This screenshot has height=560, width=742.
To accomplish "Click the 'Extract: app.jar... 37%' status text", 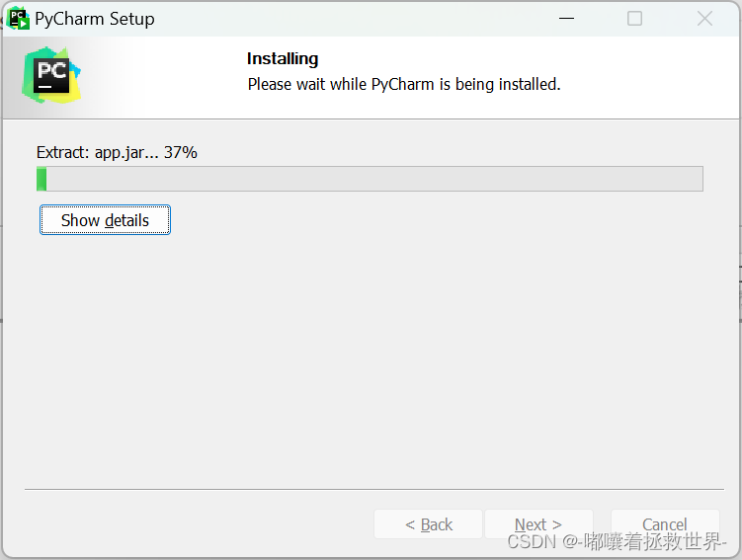I will coord(117,152).
